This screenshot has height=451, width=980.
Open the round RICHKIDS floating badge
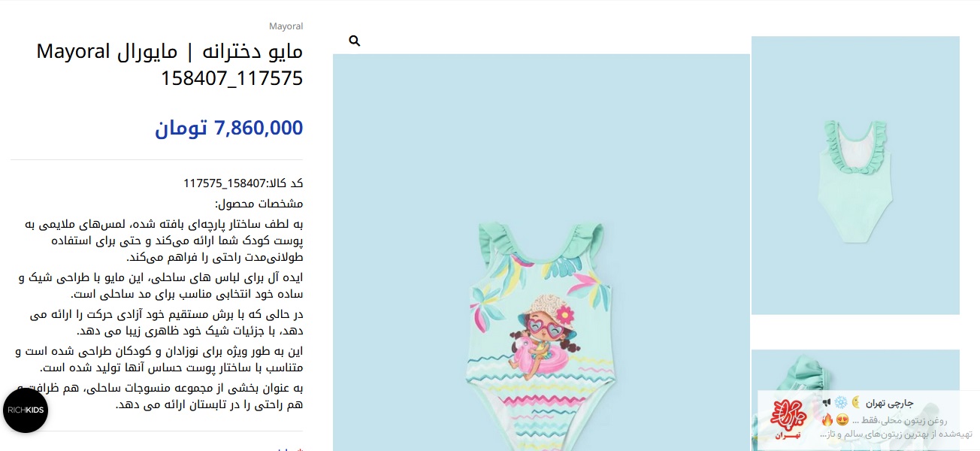point(26,410)
